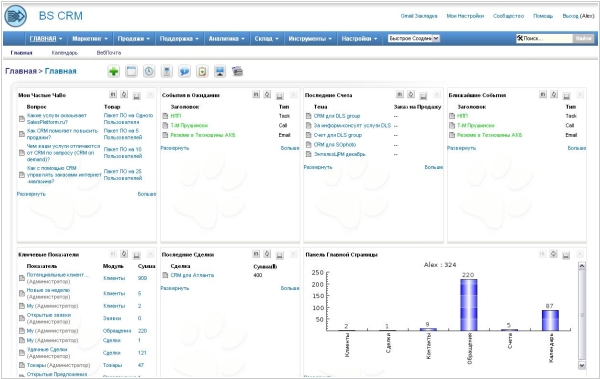
Task: Click the chart panel scrollbar down arrow
Action: coord(582,365)
